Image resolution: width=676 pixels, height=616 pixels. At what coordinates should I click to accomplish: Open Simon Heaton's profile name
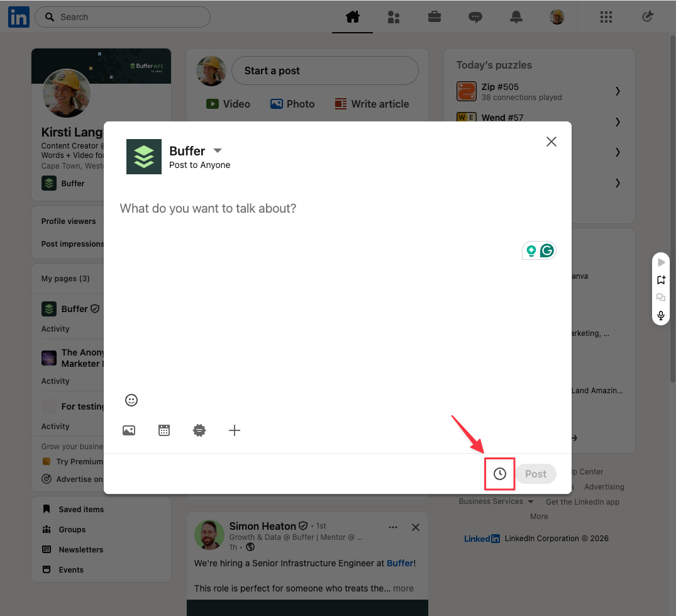pyautogui.click(x=263, y=526)
